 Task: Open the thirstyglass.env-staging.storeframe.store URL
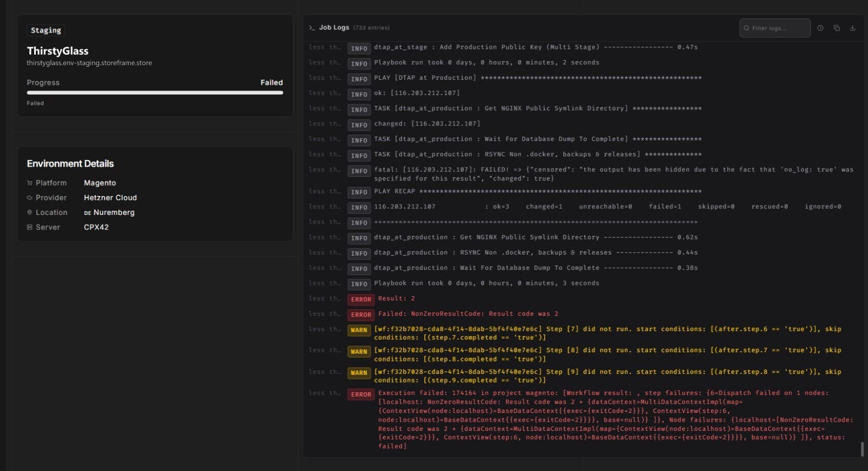[90, 63]
